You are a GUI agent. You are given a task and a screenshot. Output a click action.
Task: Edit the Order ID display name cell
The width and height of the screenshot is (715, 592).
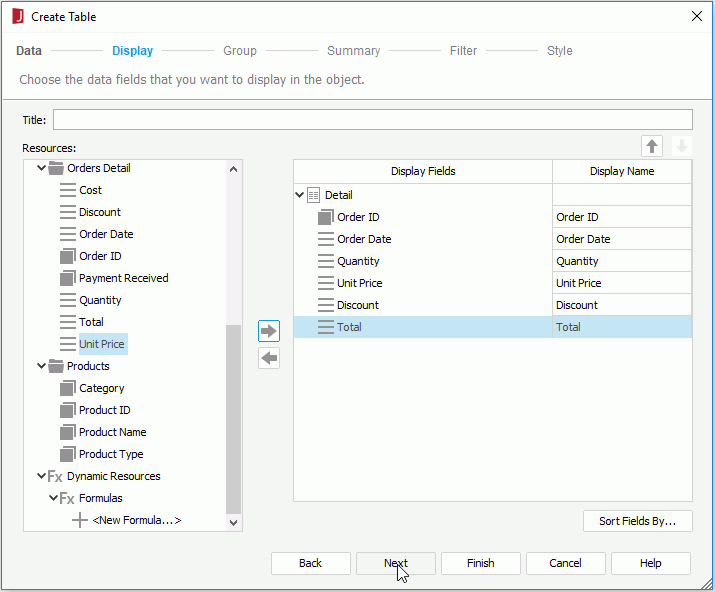[x=622, y=217]
